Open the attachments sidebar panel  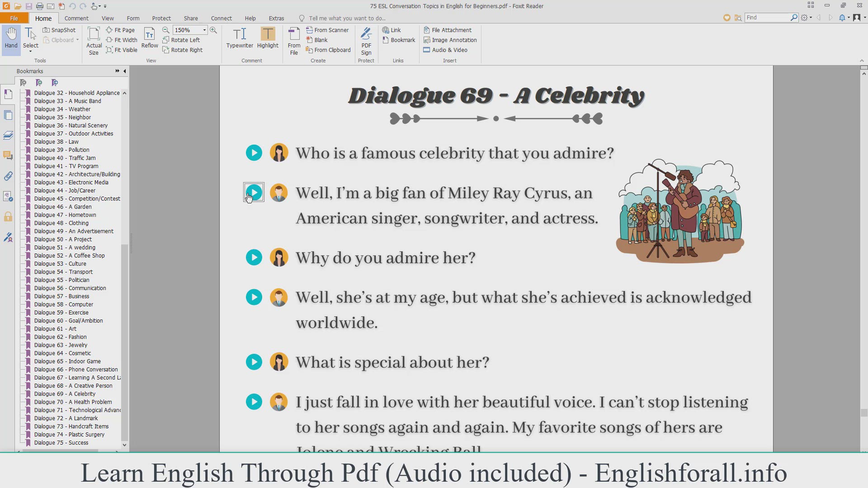(x=8, y=176)
